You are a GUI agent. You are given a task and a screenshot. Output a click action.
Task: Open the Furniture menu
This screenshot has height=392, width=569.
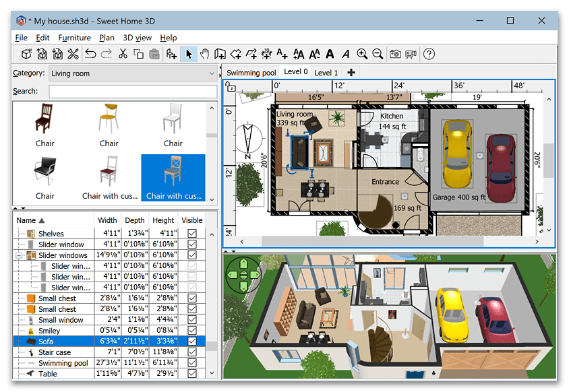[74, 38]
